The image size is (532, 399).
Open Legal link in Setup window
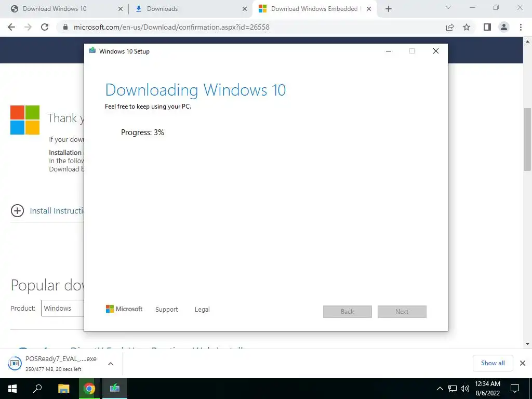202,310
